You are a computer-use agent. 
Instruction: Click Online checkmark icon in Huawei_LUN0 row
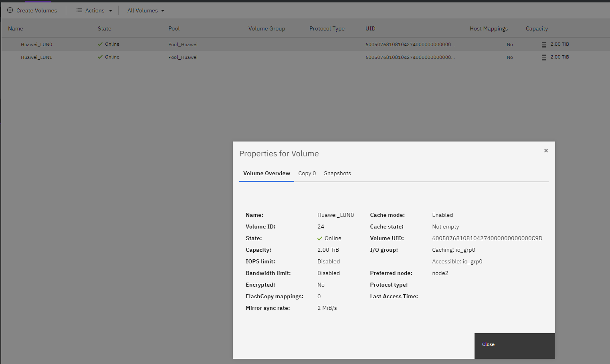coord(100,44)
